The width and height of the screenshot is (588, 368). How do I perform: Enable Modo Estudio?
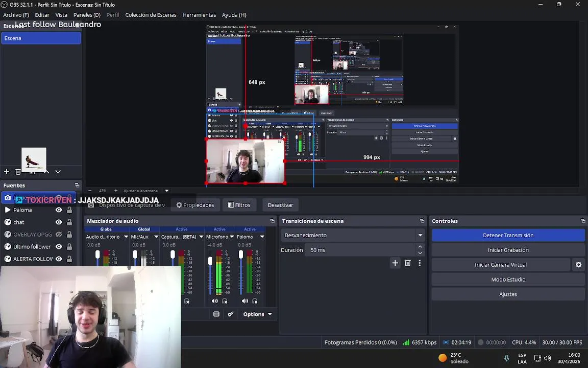click(x=508, y=280)
